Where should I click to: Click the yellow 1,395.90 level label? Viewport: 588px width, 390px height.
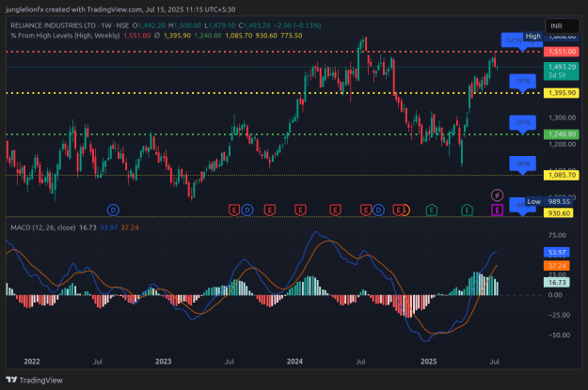point(562,93)
